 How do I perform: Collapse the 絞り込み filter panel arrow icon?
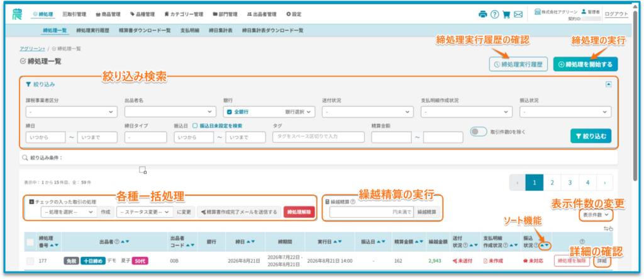point(609,84)
